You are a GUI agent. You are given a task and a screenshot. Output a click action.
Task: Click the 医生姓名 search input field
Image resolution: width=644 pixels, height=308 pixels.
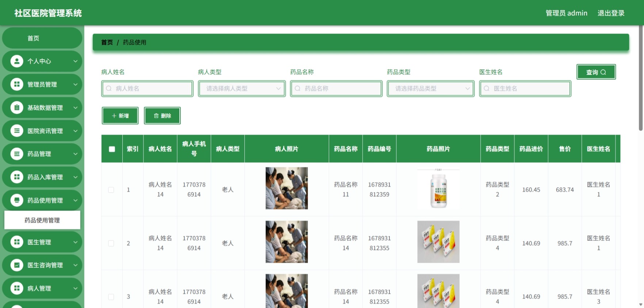(525, 89)
